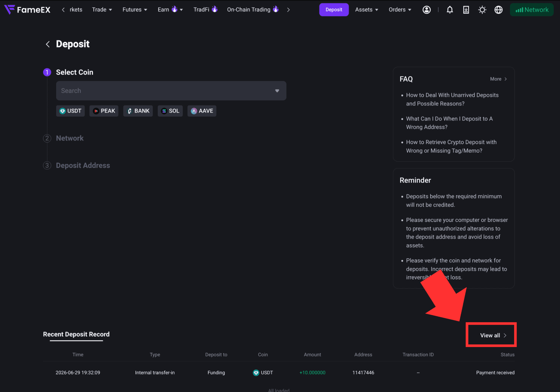Image resolution: width=560 pixels, height=392 pixels.
Task: Click the Type column header
Action: (155, 355)
